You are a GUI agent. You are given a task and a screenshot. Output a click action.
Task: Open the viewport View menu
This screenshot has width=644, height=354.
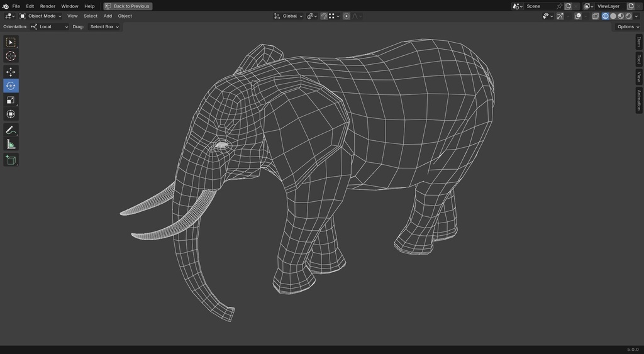coord(72,16)
